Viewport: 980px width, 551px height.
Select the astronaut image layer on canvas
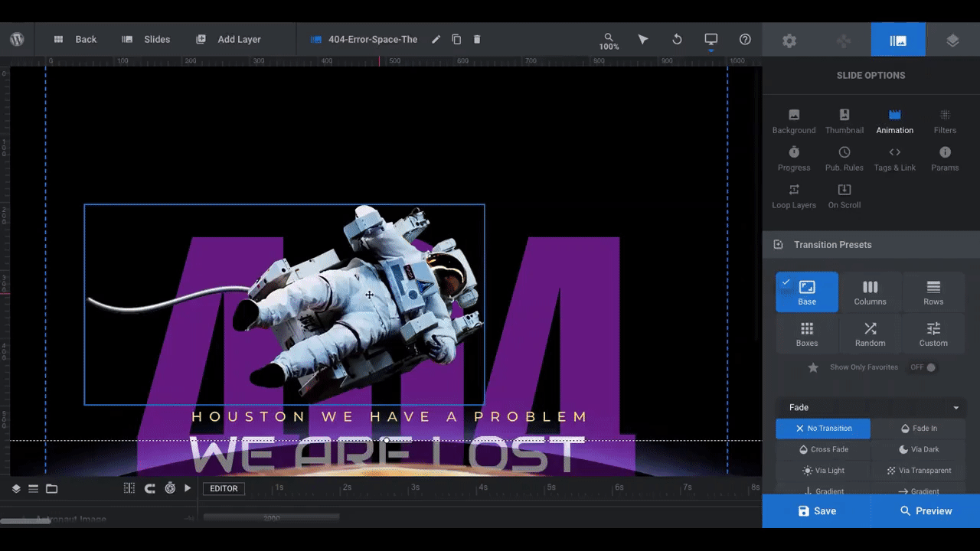[x=284, y=305]
